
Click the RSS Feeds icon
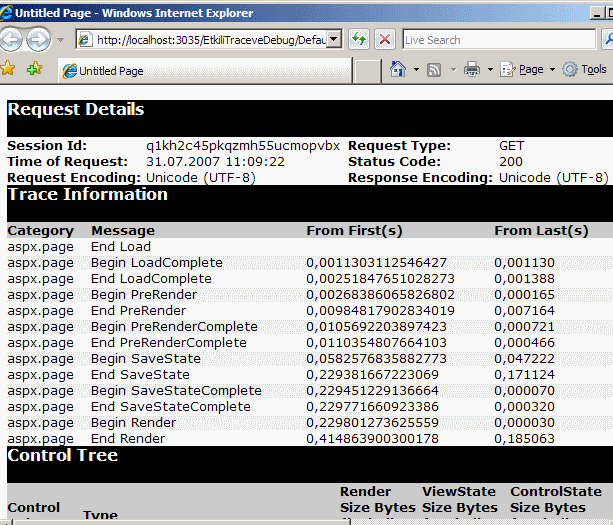tap(434, 70)
